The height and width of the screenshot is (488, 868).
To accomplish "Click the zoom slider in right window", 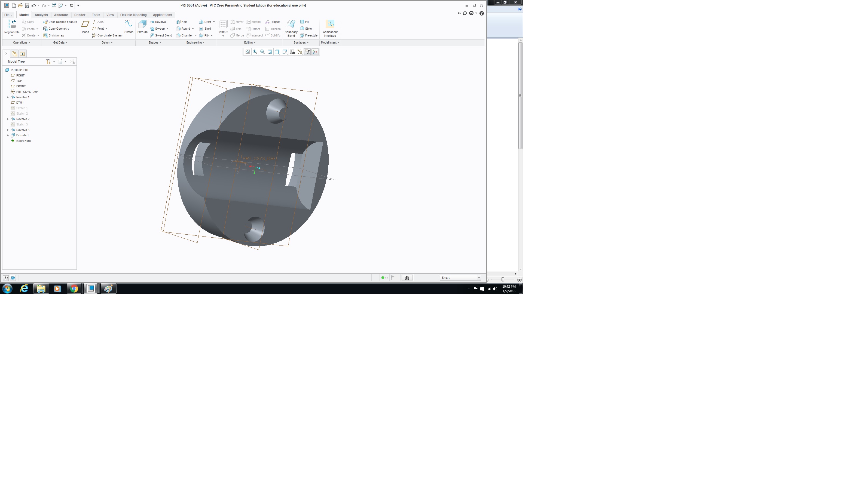I will (502, 280).
